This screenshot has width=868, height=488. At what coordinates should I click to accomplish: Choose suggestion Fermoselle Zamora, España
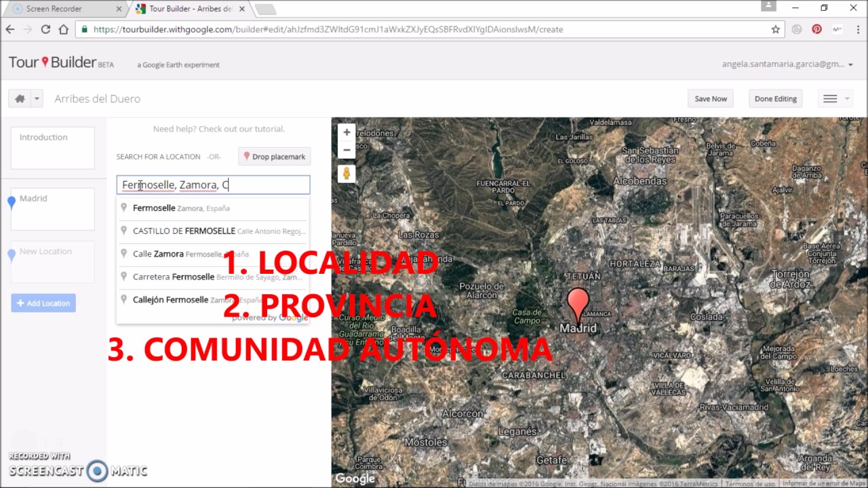tap(213, 208)
